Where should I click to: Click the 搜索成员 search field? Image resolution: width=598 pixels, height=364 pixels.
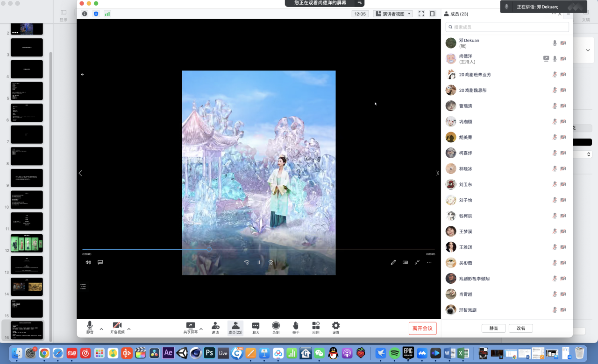pos(507,27)
